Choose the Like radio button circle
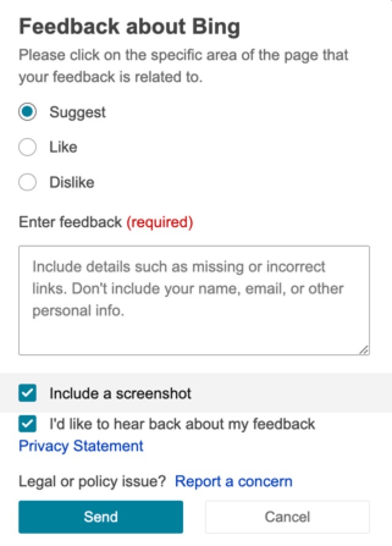Screen dimensions: 392x546 [28, 147]
